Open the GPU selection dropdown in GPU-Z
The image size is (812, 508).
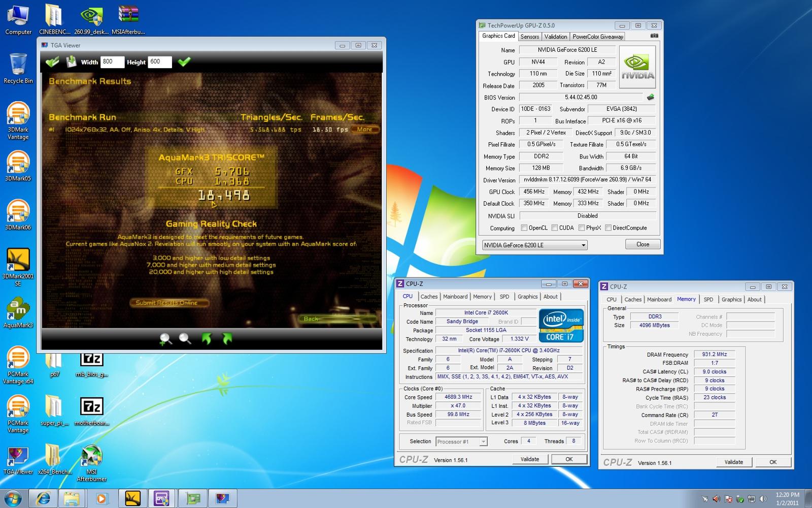[x=535, y=245]
